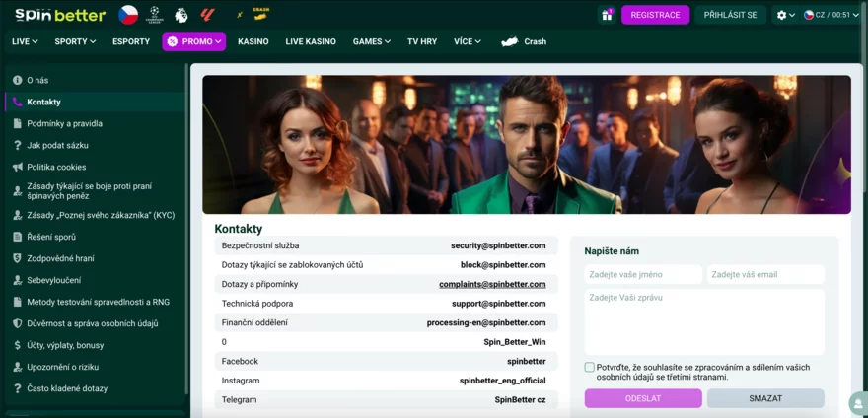The width and height of the screenshot is (868, 418).
Task: Expand the SPORTY menu
Action: click(x=75, y=41)
